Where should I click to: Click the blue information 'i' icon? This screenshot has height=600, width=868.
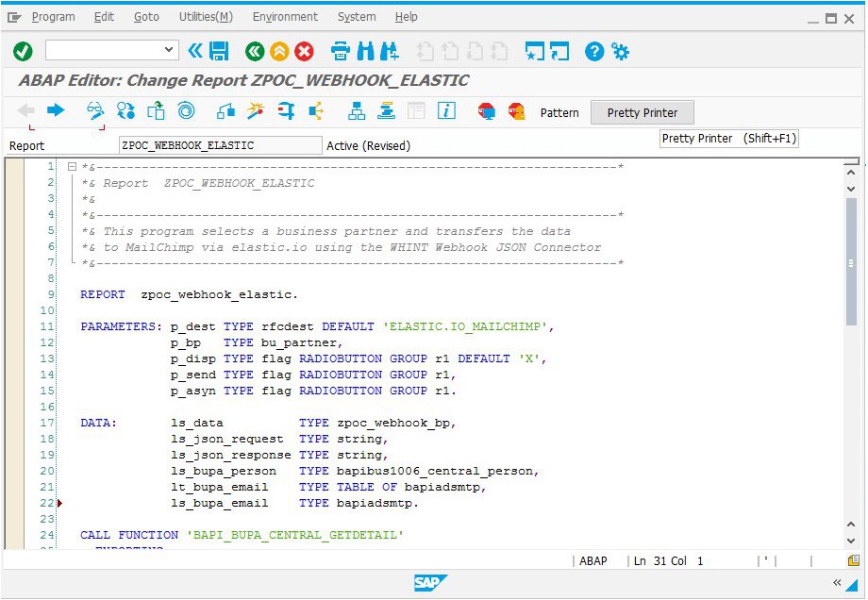pos(446,110)
